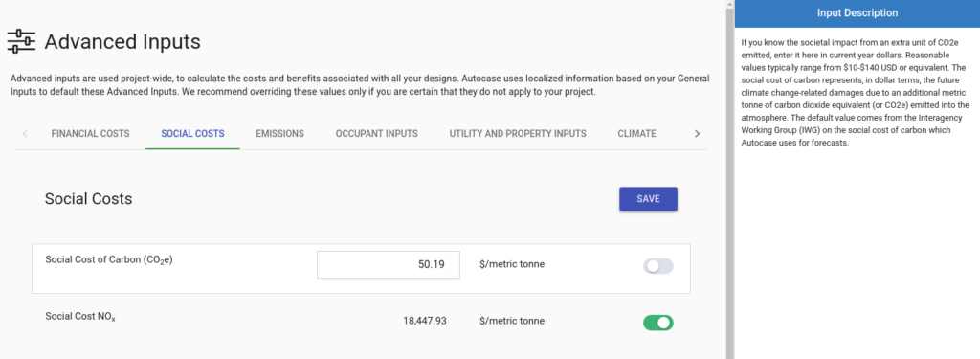Select the Social Cost NOx row label
The height and width of the screenshot is (359, 980).
(x=80, y=317)
